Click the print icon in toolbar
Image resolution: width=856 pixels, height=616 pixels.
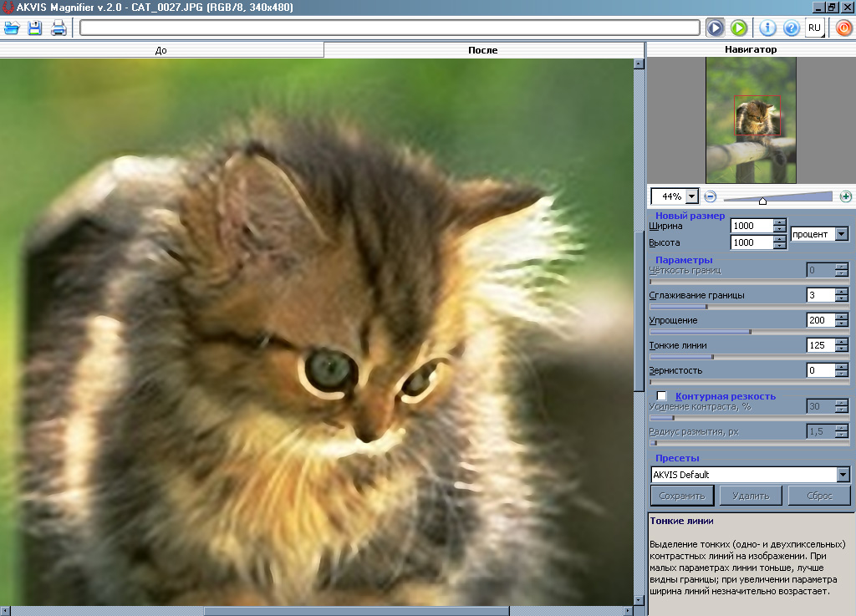59,28
